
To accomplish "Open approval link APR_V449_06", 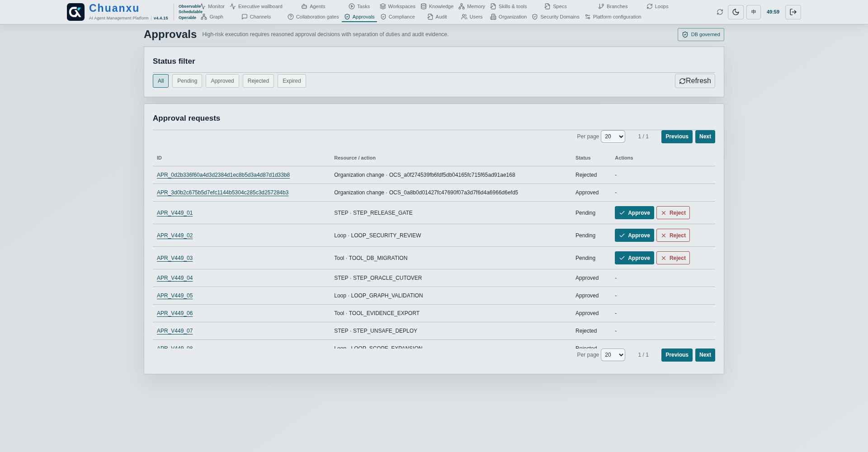I will pos(175,313).
